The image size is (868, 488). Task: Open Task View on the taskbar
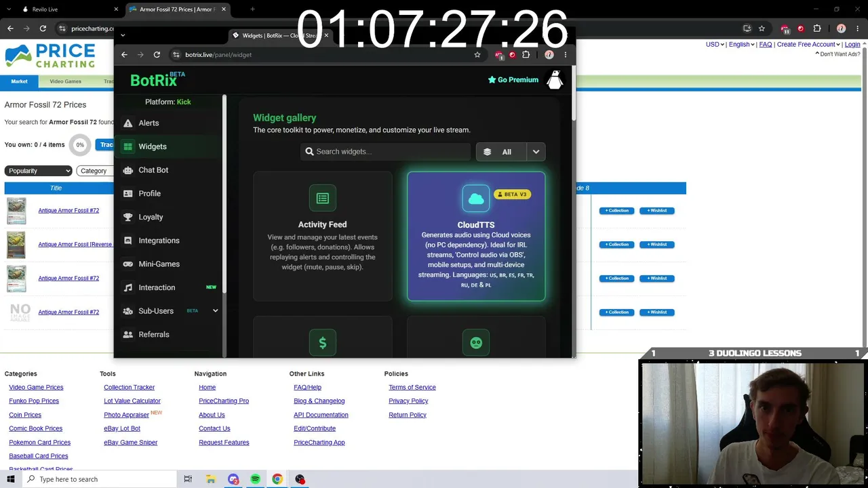click(x=189, y=479)
